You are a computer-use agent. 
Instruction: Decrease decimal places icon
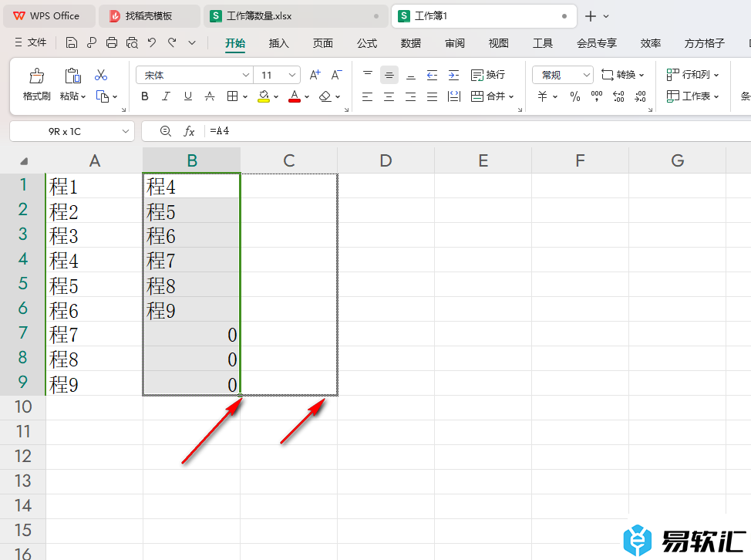pos(641,96)
